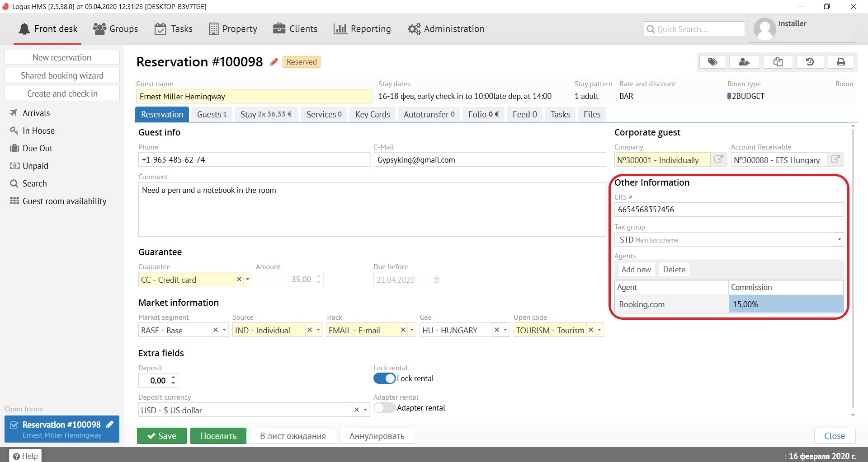Click the CRS # input field
Image resolution: width=868 pixels, height=462 pixels.
(x=728, y=210)
